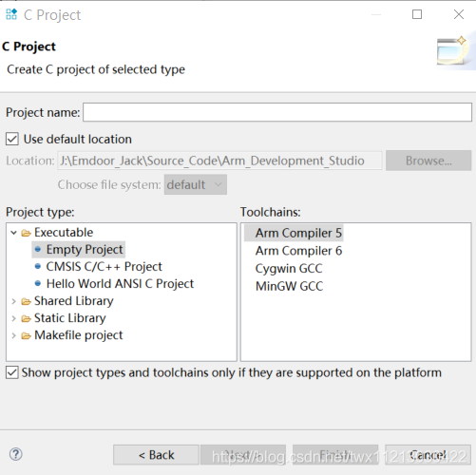Image resolution: width=476 pixels, height=475 pixels.
Task: Expand the Shared Library node
Action: tap(13, 301)
